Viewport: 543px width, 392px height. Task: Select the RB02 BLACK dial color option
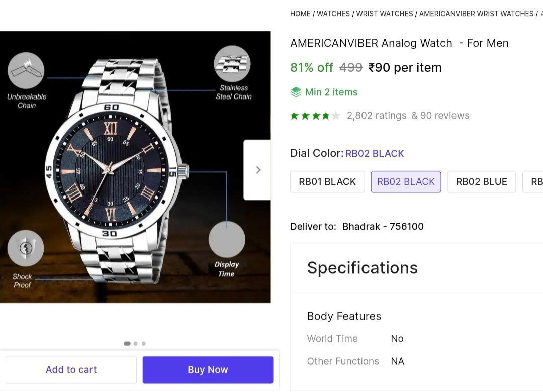(406, 182)
